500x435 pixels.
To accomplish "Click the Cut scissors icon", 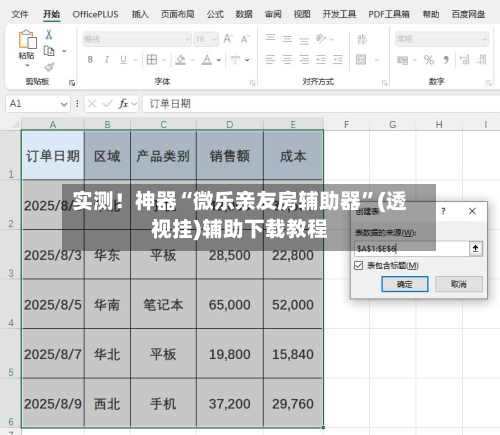I will pyautogui.click(x=49, y=34).
